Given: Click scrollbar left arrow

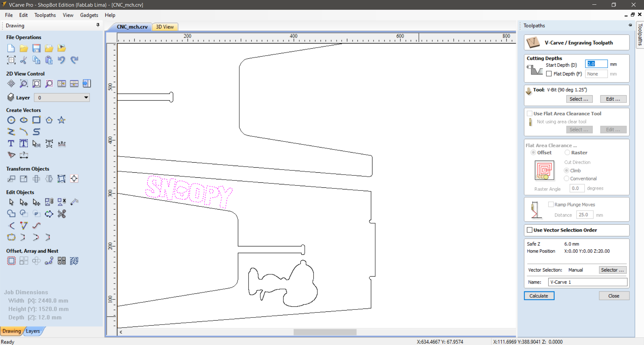Looking at the screenshot, I should click(x=121, y=332).
